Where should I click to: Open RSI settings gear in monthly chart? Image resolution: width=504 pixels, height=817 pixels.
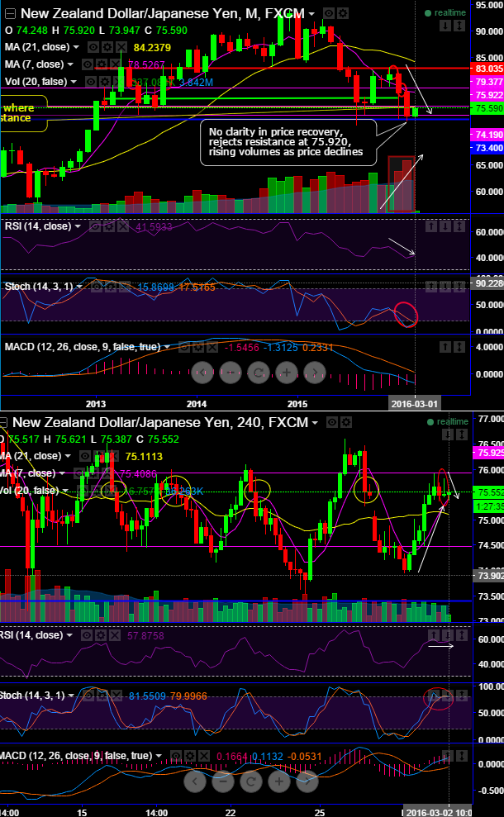109,226
